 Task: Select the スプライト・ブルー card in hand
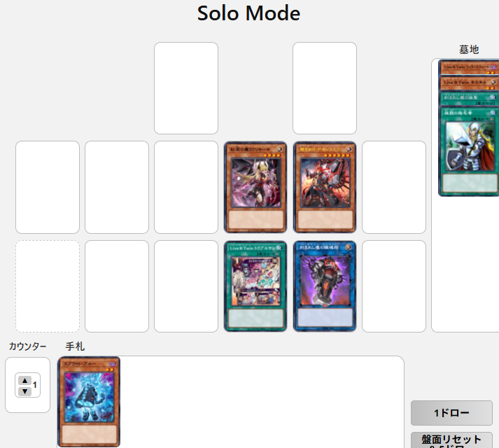click(x=89, y=402)
